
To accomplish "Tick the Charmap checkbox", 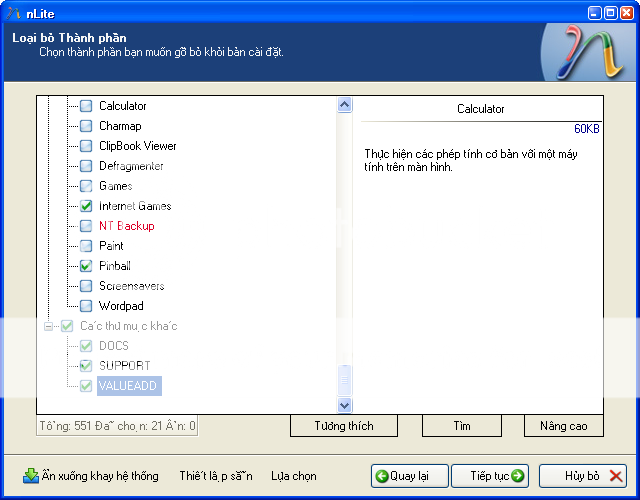I will (86, 126).
